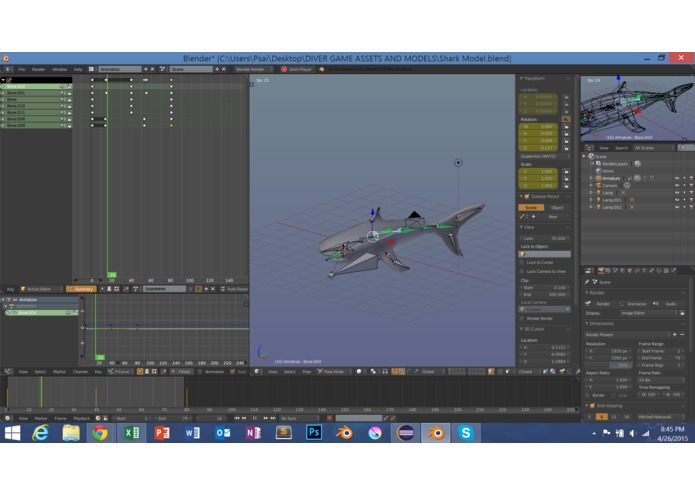The height and width of the screenshot is (494, 695).
Task: Open the Help menu
Action: (x=78, y=69)
